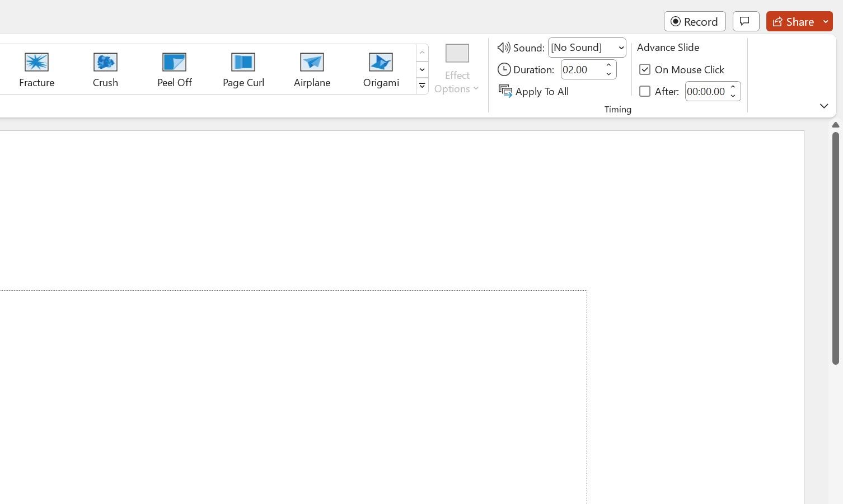Increase Duration using the up stepper

pos(608,65)
